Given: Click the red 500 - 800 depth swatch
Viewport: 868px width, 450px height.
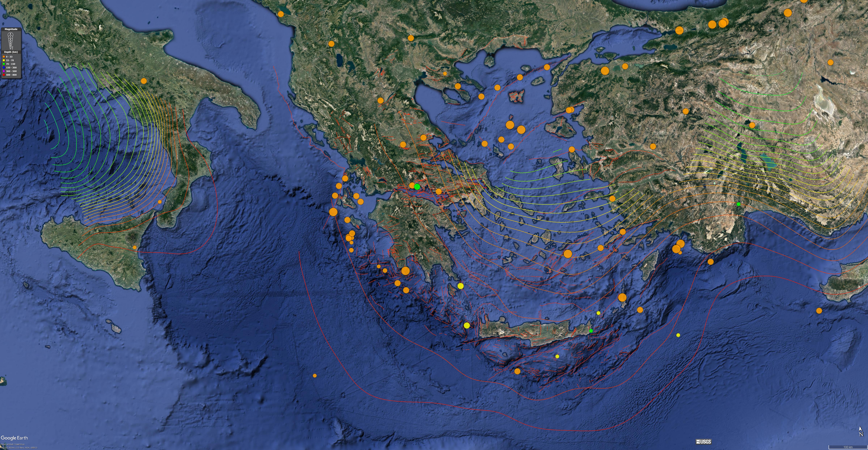Looking at the screenshot, I should click(4, 75).
